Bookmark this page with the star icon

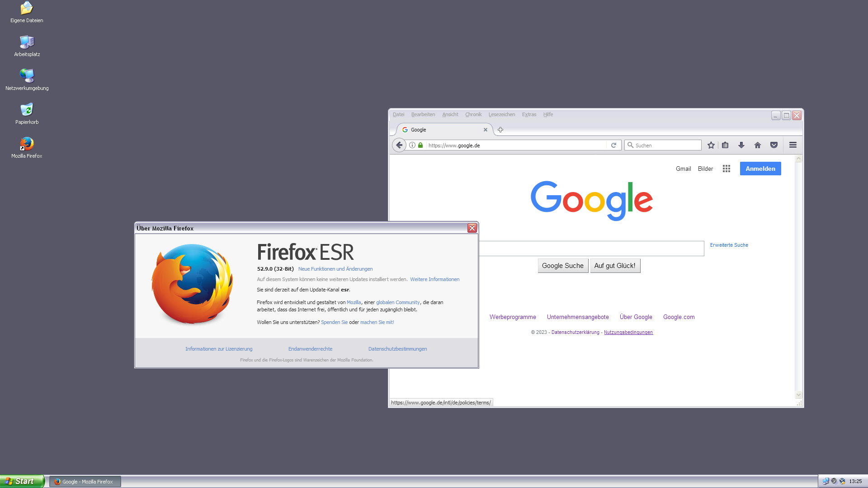click(x=711, y=145)
